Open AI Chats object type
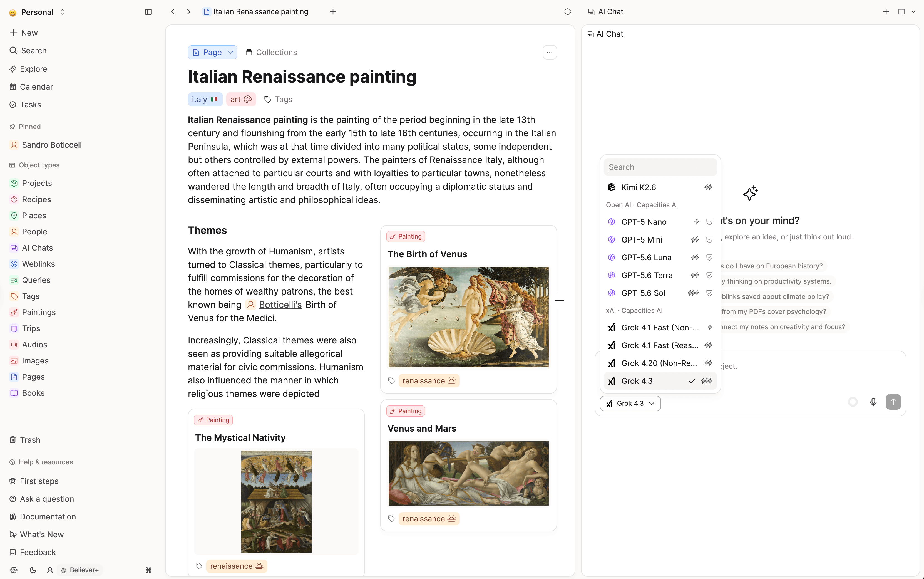 [x=37, y=248]
